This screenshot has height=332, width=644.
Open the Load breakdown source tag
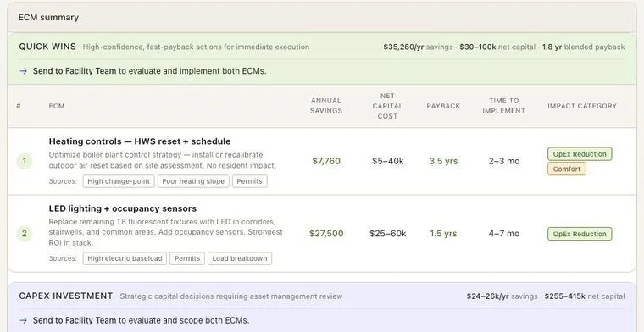tap(240, 258)
